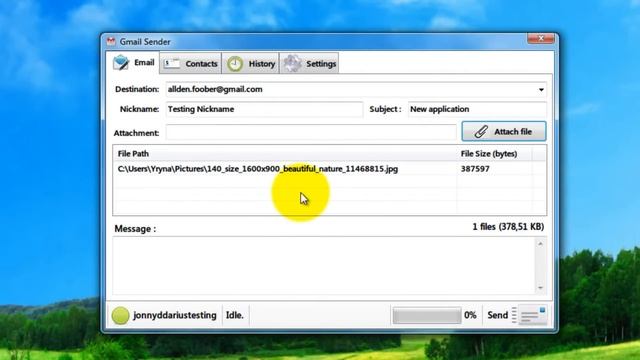Click the send progress bar

click(427, 316)
